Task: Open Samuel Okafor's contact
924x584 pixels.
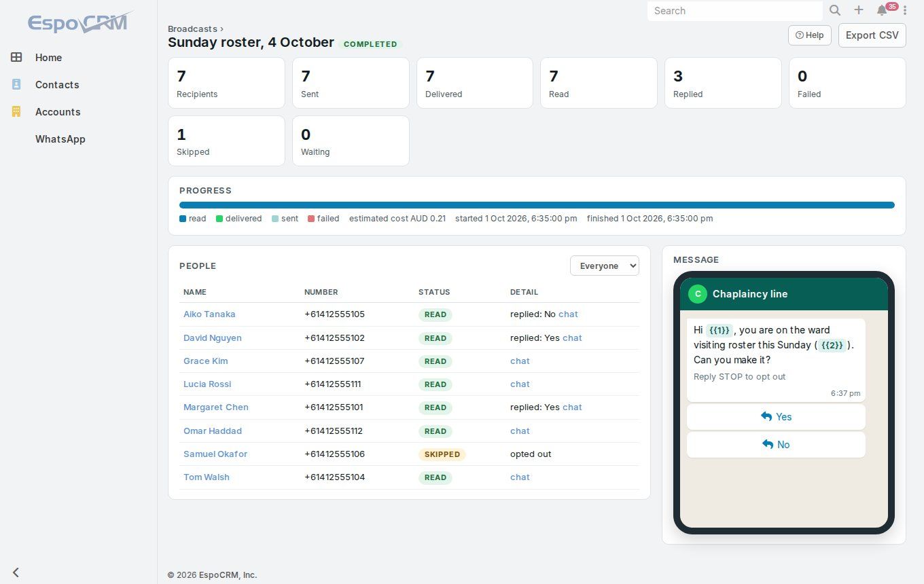Action: point(215,454)
